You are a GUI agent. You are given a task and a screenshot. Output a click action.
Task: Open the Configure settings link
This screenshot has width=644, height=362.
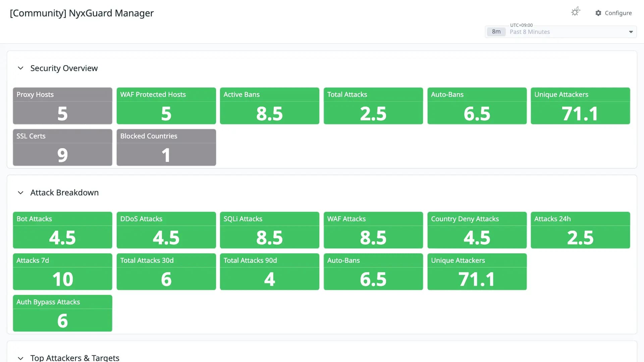613,13
